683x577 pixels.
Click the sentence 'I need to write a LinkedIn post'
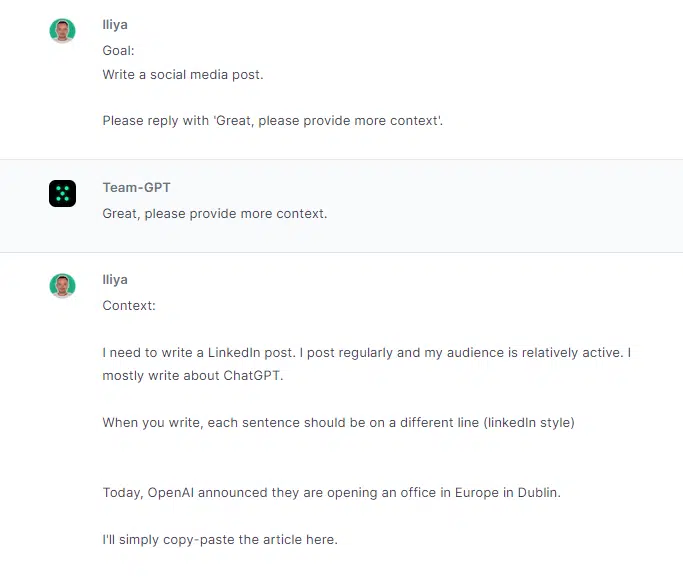[199, 352]
